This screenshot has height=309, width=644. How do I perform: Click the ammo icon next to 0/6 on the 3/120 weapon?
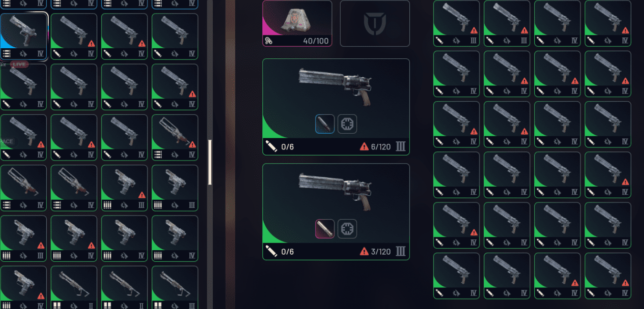click(x=271, y=251)
